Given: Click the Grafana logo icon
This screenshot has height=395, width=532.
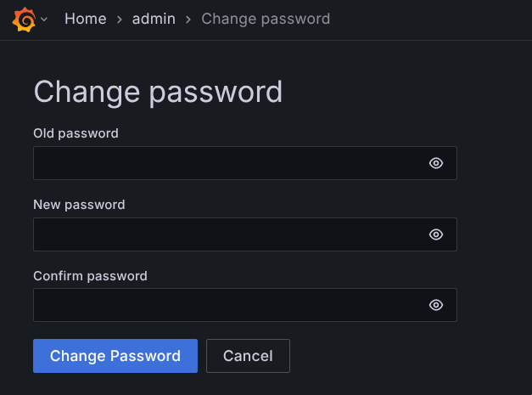Looking at the screenshot, I should point(24,19).
